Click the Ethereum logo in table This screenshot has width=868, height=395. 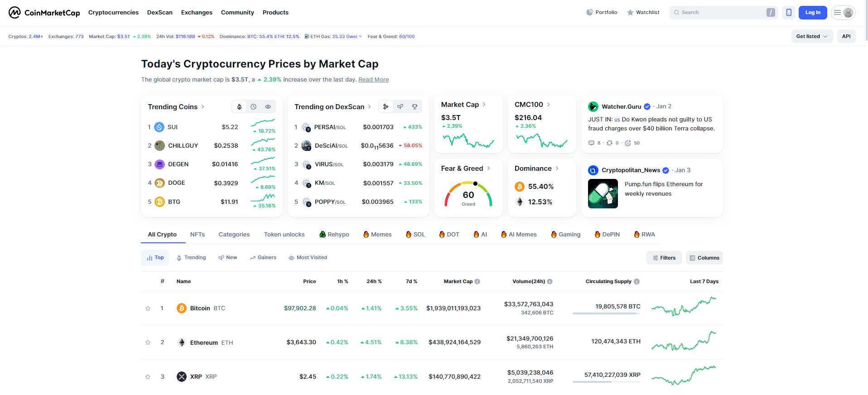pos(182,342)
